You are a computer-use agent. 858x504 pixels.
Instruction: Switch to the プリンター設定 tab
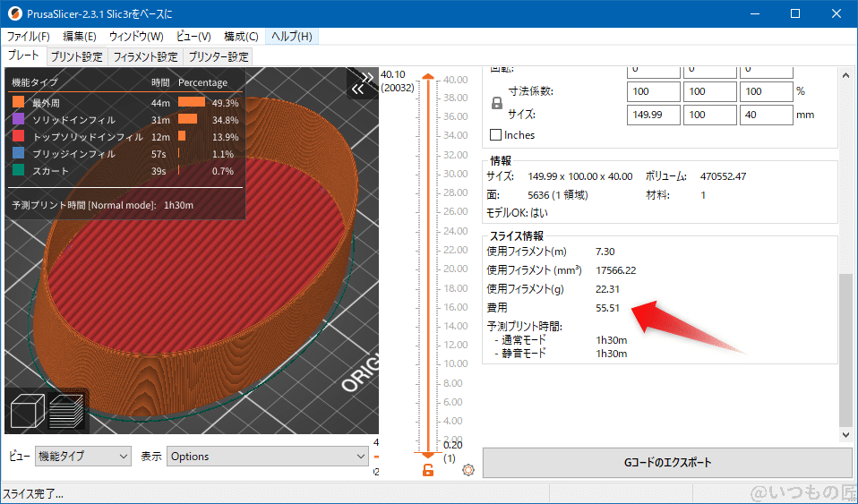pos(219,56)
